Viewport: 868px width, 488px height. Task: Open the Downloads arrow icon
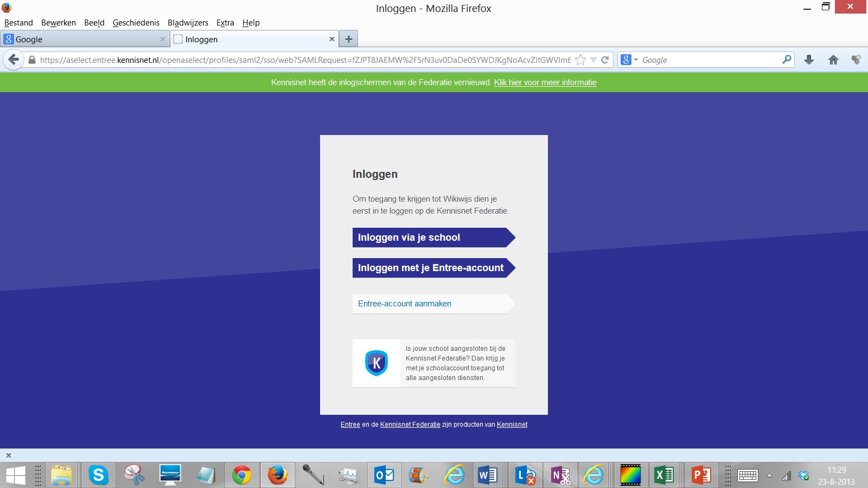pos(809,60)
